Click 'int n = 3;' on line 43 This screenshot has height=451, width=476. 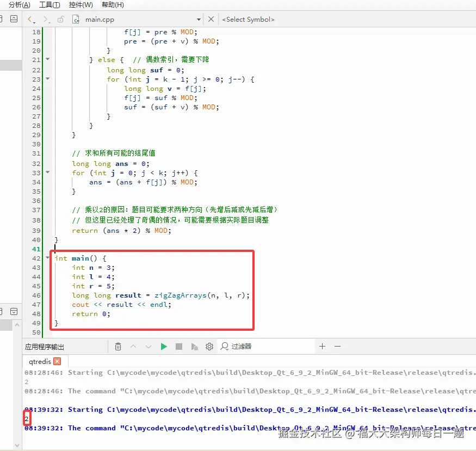[93, 268]
